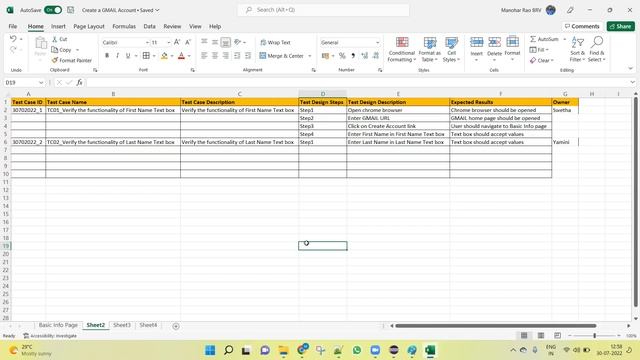640x360 pixels.
Task: Click the green Share button
Action: [620, 26]
